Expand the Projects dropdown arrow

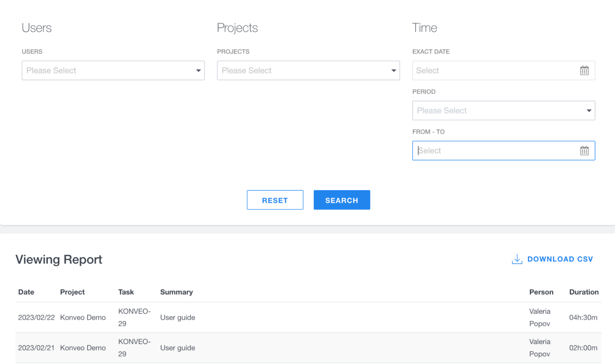point(394,71)
